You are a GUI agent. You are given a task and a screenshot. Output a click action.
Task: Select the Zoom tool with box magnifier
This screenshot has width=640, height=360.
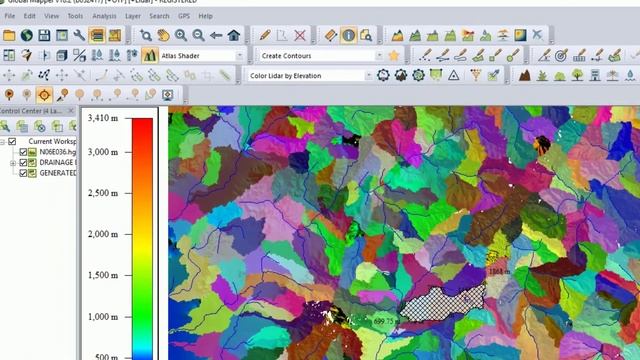click(x=145, y=36)
